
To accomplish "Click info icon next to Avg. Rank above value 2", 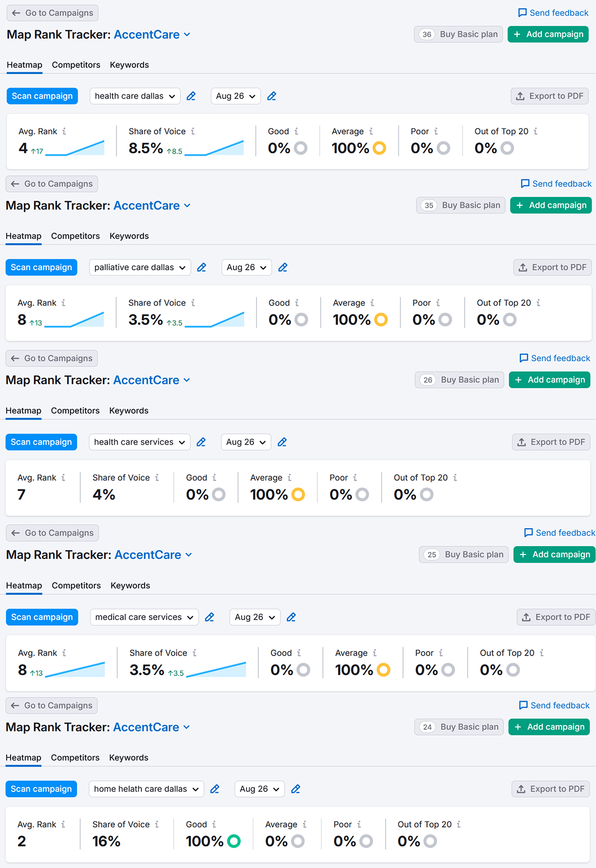I will (x=63, y=824).
